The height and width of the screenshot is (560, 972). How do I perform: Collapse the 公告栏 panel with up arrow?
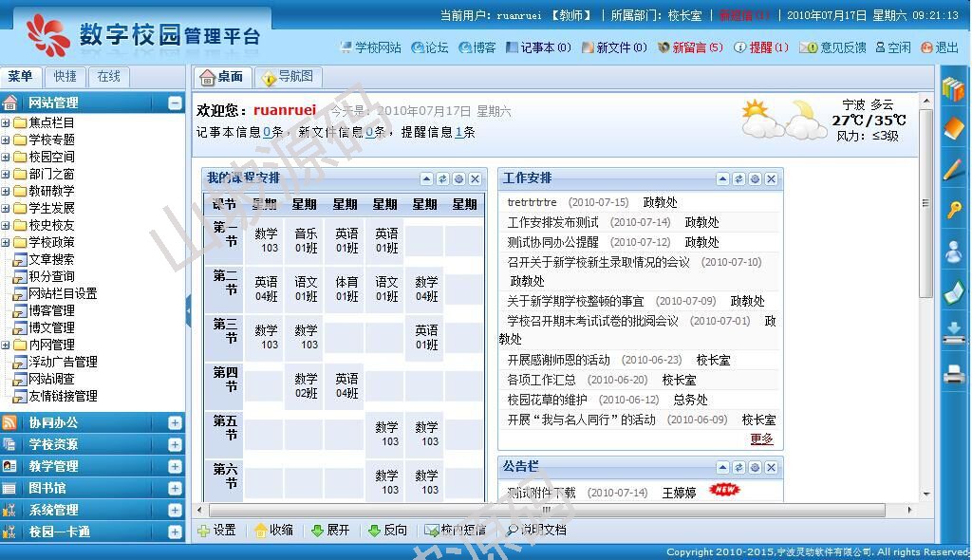[722, 468]
